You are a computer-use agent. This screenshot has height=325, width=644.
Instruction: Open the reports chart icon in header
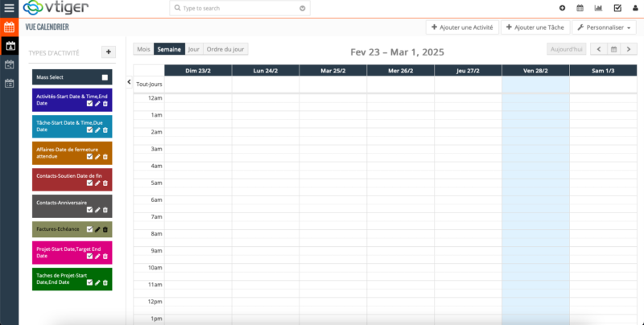click(598, 8)
